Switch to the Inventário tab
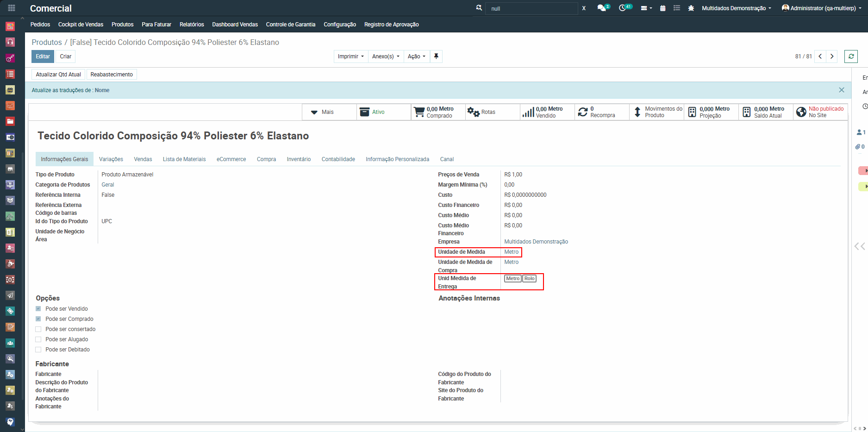868x432 pixels. [x=299, y=159]
